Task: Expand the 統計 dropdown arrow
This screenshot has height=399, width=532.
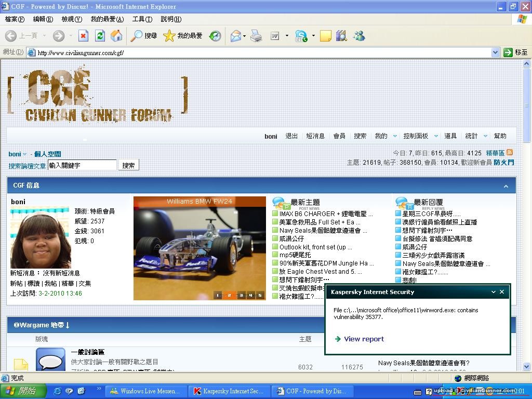Action: (485, 136)
